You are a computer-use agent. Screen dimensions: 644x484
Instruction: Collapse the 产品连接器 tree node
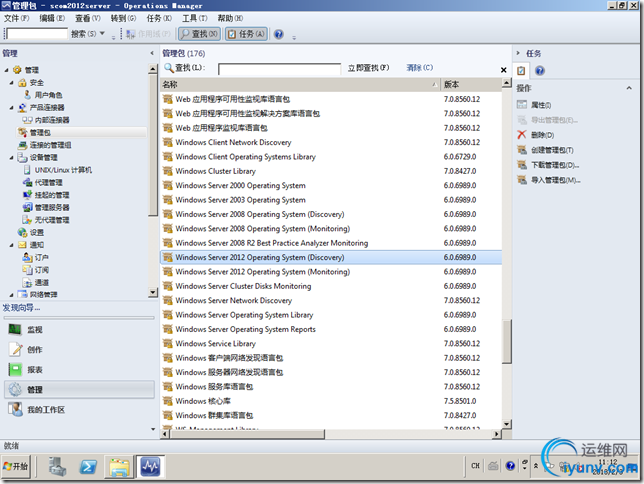[11, 108]
